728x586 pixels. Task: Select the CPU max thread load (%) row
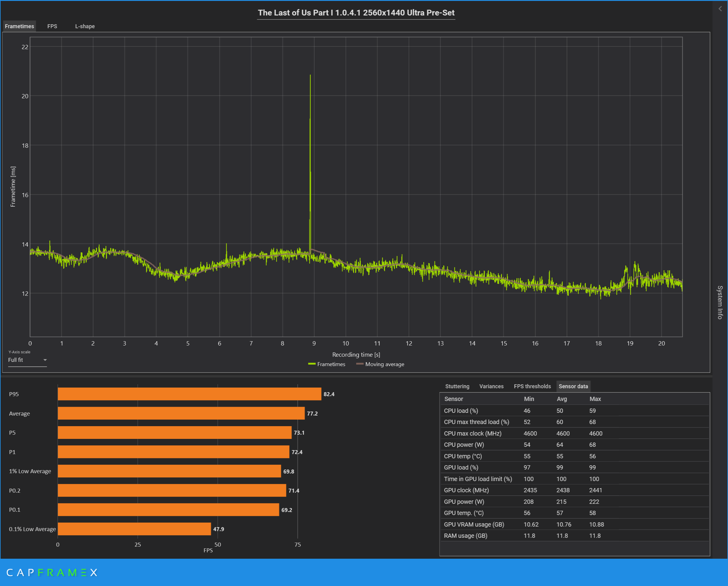[x=575, y=422]
